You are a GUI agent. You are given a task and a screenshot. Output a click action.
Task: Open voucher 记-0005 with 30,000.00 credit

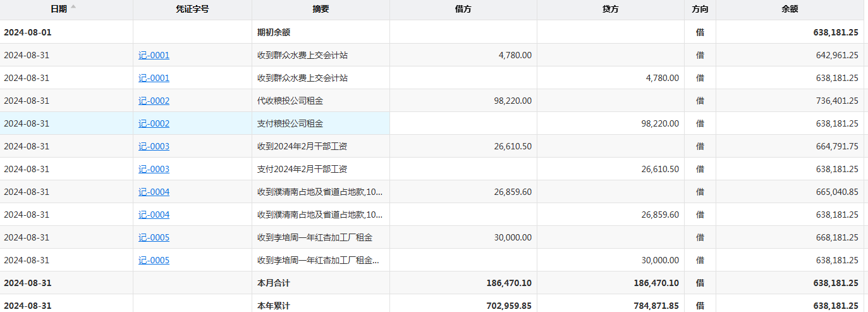(154, 261)
